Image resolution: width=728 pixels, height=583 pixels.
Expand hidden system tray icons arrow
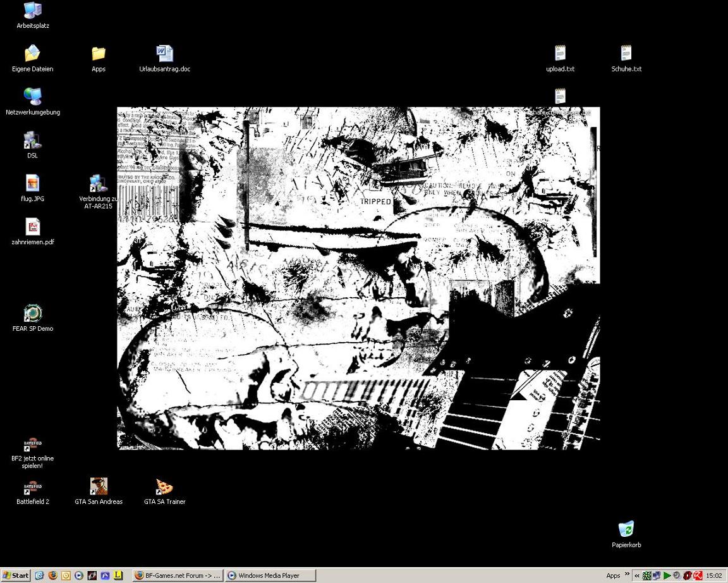click(x=637, y=575)
